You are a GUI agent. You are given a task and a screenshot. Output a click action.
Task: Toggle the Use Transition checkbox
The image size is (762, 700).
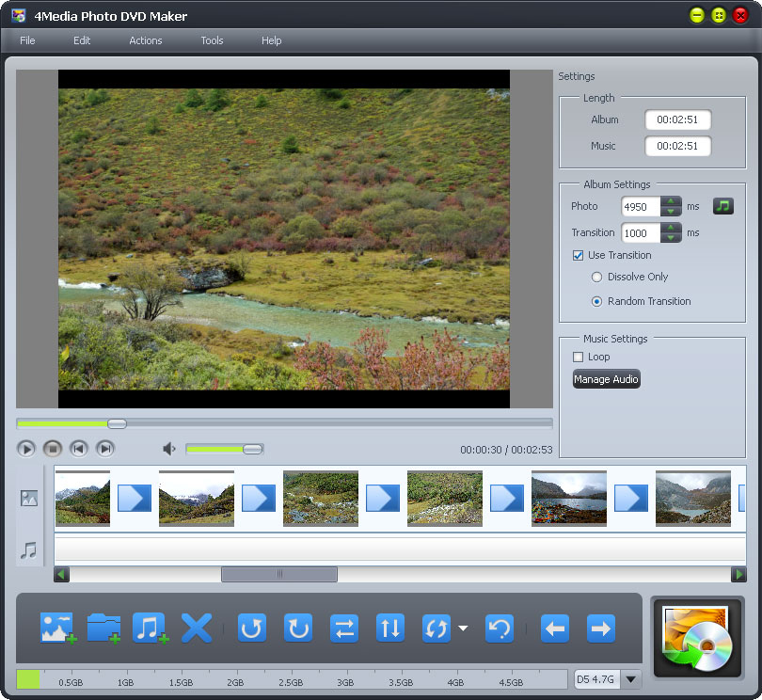pos(578,255)
